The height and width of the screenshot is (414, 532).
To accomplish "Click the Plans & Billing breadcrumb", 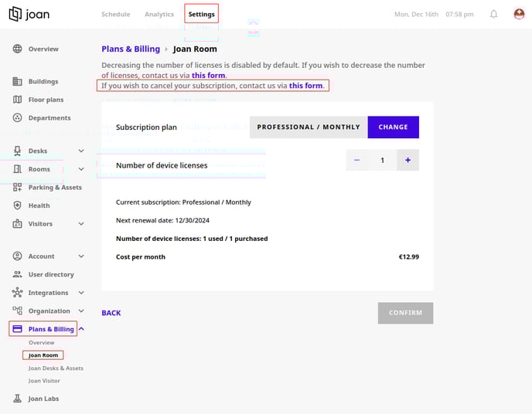I will (131, 49).
